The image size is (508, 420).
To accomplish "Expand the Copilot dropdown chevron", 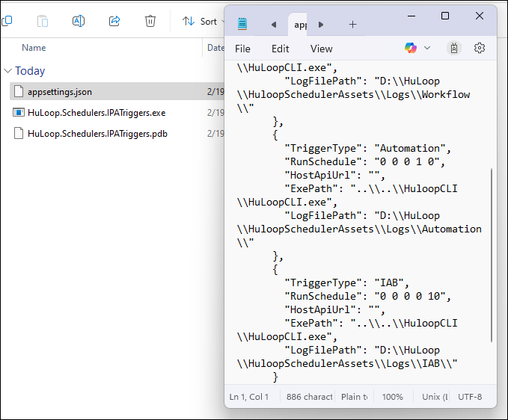I will coord(427,48).
